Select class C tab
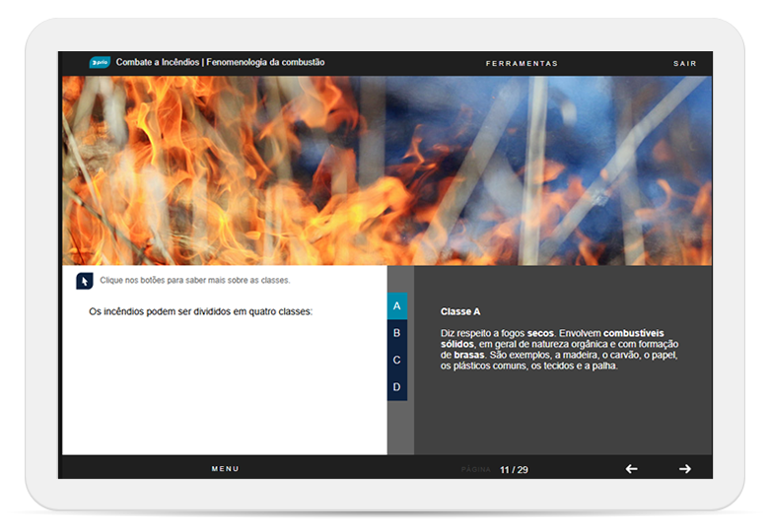This screenshot has height=532, width=769. (x=397, y=360)
